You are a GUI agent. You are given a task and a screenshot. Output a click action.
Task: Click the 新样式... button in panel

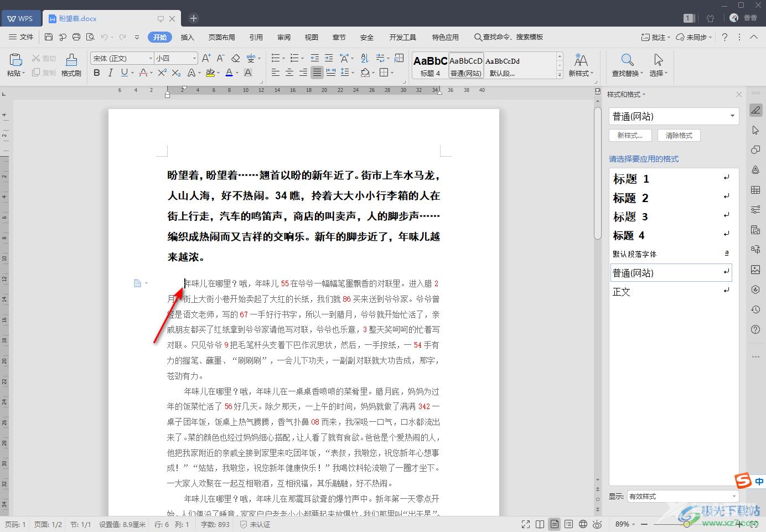pyautogui.click(x=630, y=135)
